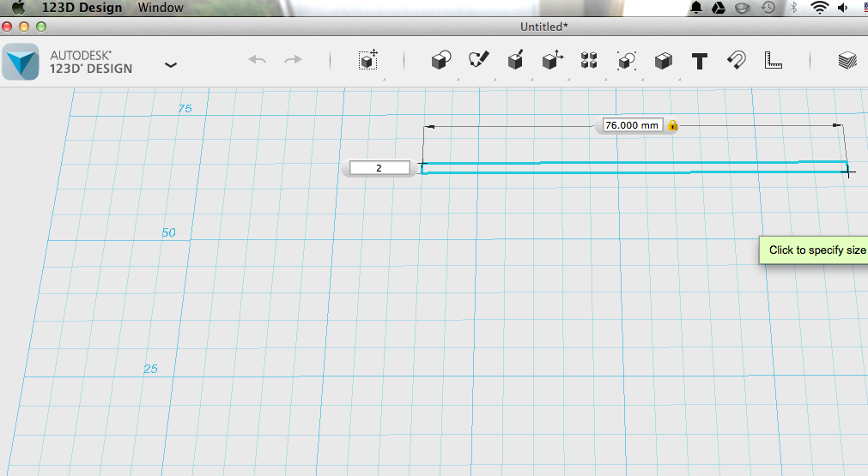The height and width of the screenshot is (476, 868).
Task: Open the Materials tool
Action: (847, 60)
